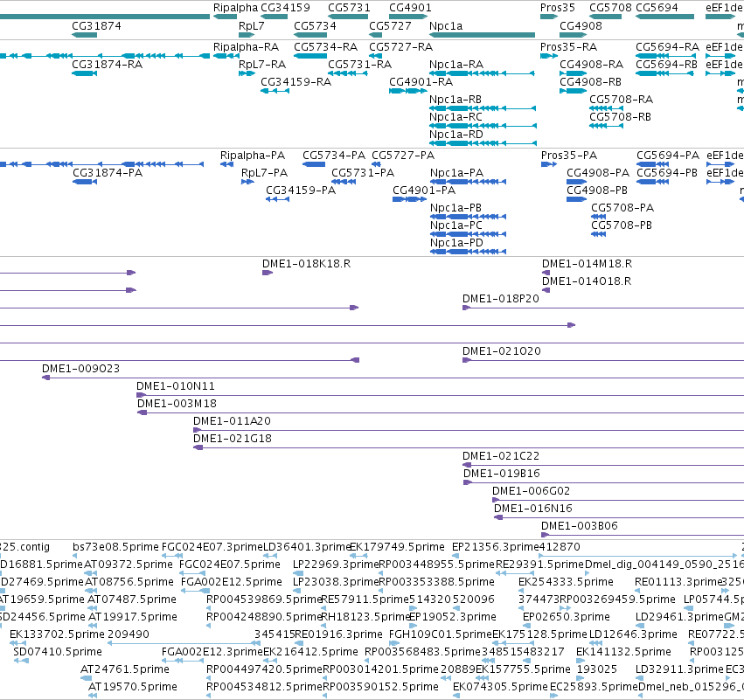The image size is (744, 700).
Task: Open the CG5694-RB transcript
Action: click(664, 73)
